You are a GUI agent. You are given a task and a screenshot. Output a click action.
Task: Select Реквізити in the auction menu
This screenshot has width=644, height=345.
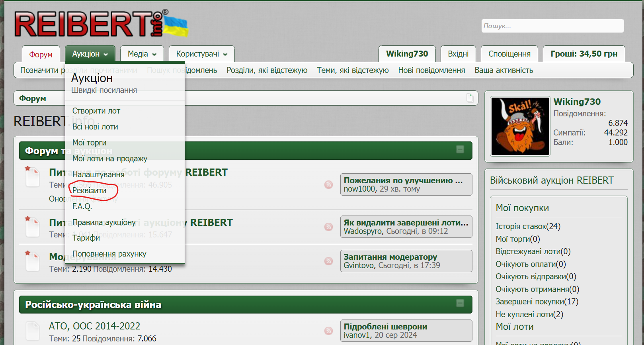click(89, 190)
